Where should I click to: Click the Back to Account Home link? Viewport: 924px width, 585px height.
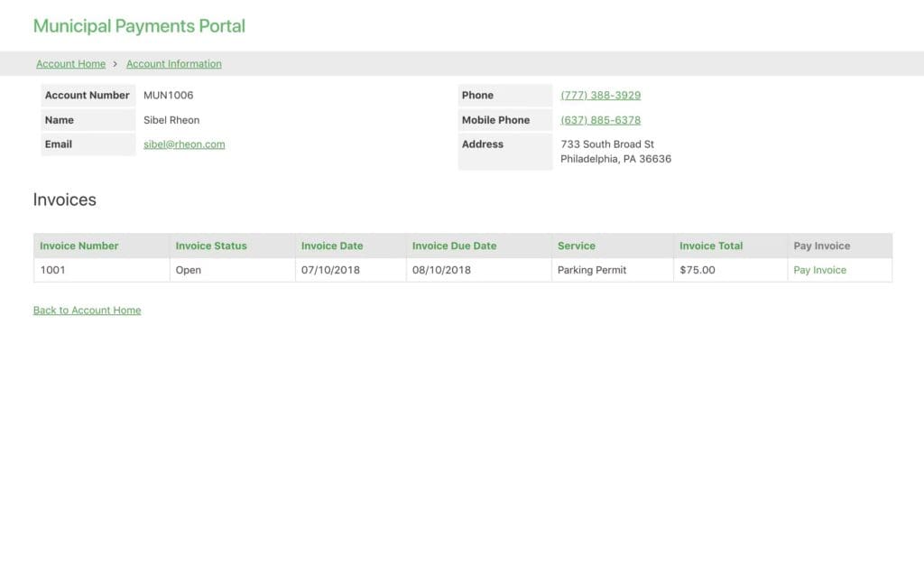tap(87, 311)
